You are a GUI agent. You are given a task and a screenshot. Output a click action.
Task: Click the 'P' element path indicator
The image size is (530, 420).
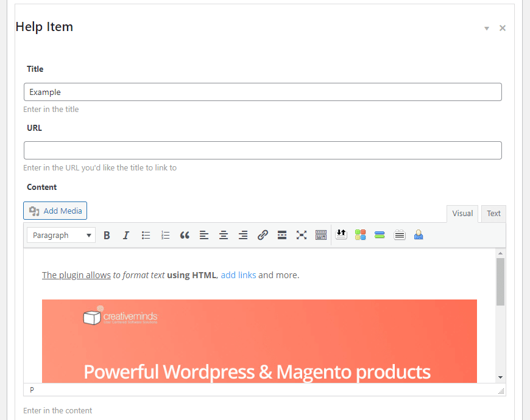click(x=32, y=390)
